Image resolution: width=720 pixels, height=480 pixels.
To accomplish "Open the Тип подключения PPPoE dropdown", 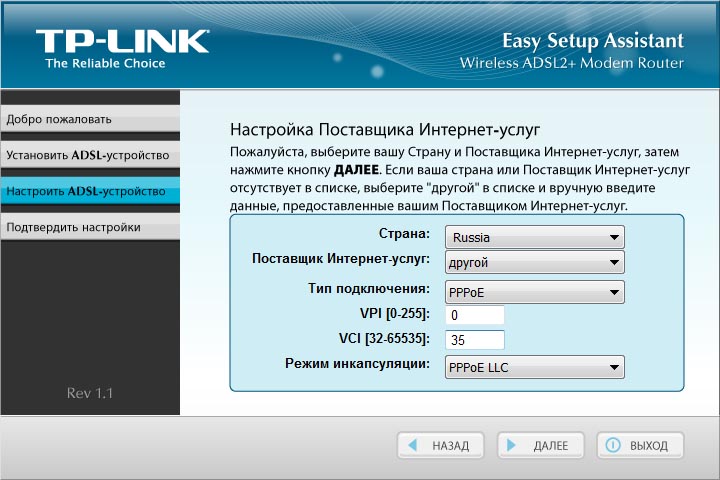I will (534, 292).
